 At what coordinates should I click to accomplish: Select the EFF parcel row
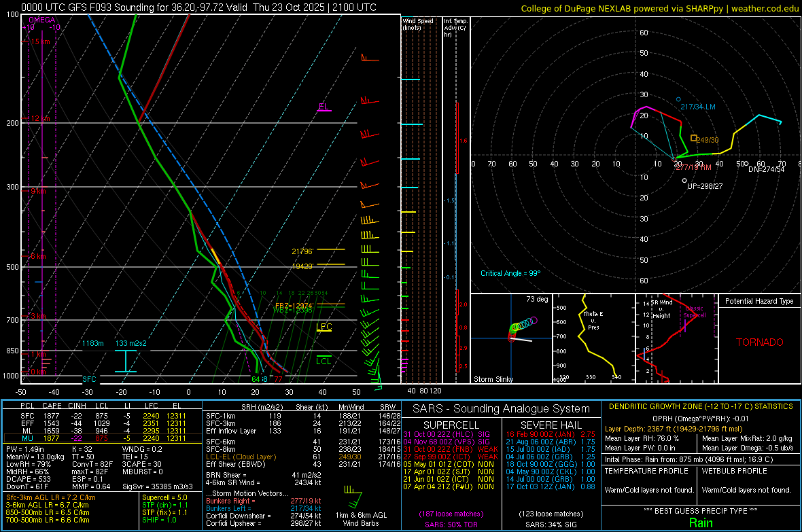point(103,423)
